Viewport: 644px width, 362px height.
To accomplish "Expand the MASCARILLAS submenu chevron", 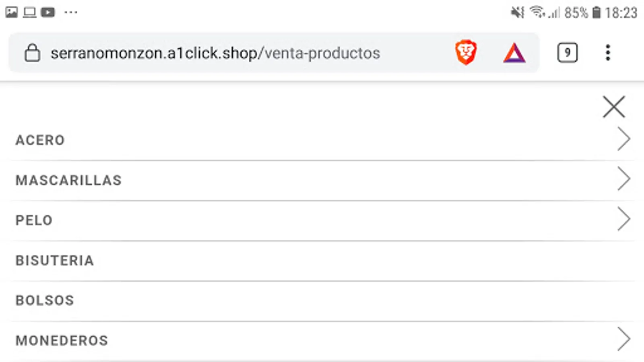I will pos(623,179).
